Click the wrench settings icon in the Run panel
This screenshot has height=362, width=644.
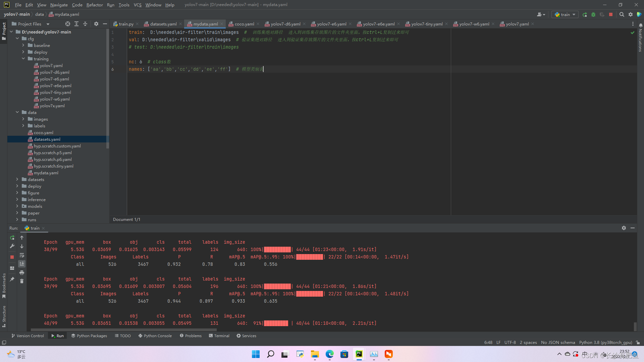pyautogui.click(x=12, y=246)
